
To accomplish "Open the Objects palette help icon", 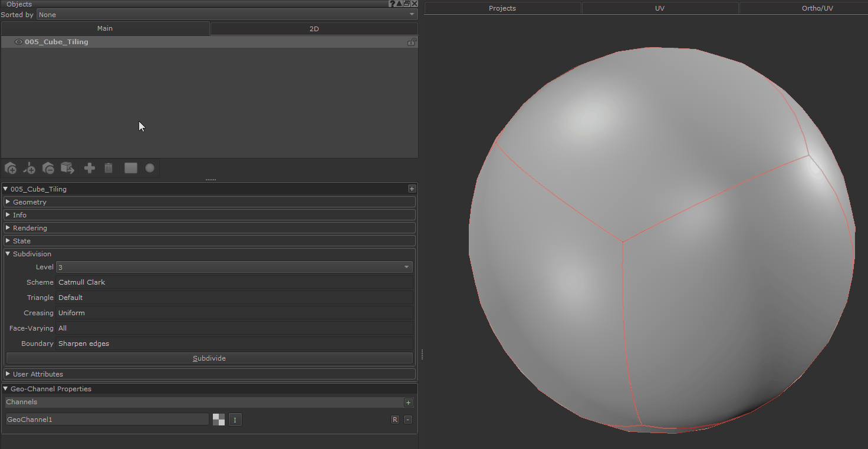I will click(392, 4).
